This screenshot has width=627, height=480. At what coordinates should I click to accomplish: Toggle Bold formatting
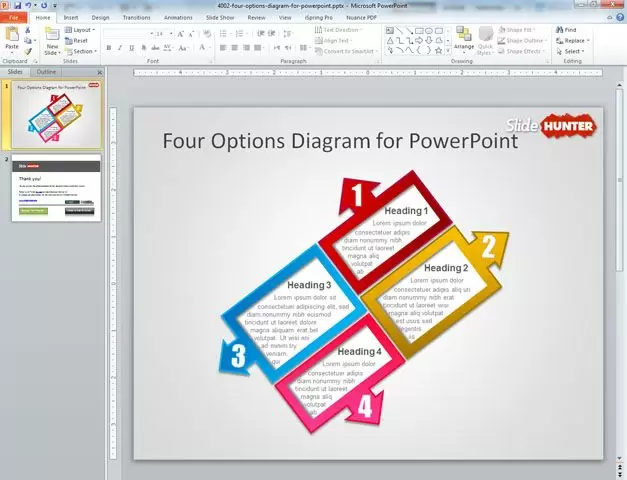[x=107, y=47]
